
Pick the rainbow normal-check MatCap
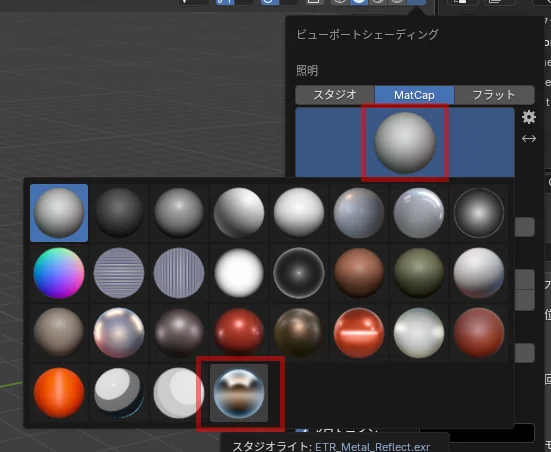coord(59,273)
